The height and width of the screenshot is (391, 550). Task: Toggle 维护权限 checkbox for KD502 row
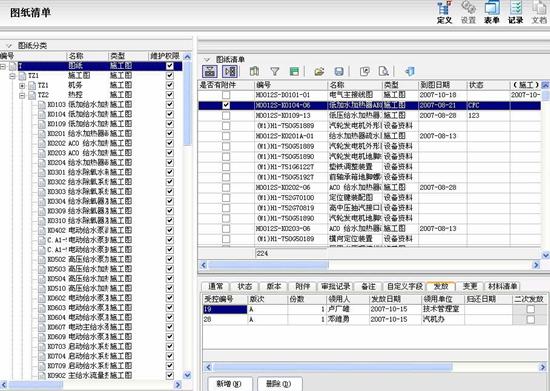tap(170, 259)
